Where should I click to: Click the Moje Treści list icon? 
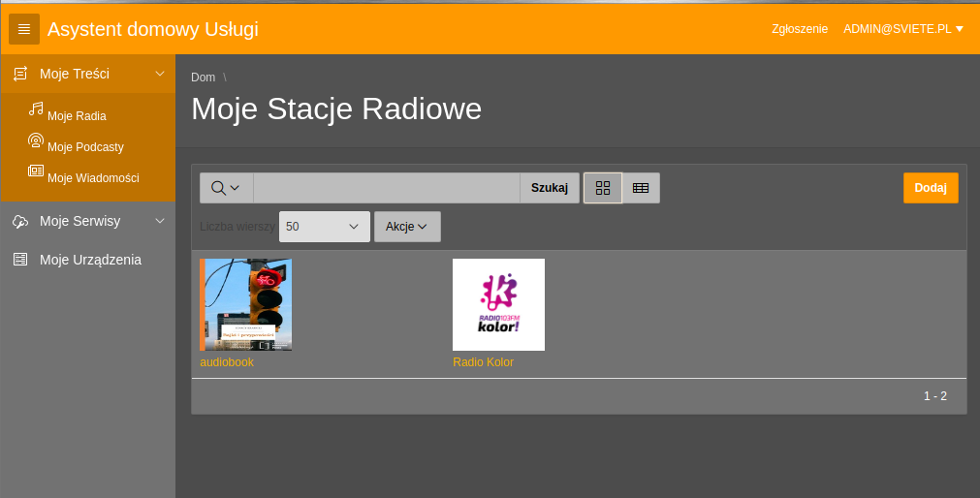point(20,74)
